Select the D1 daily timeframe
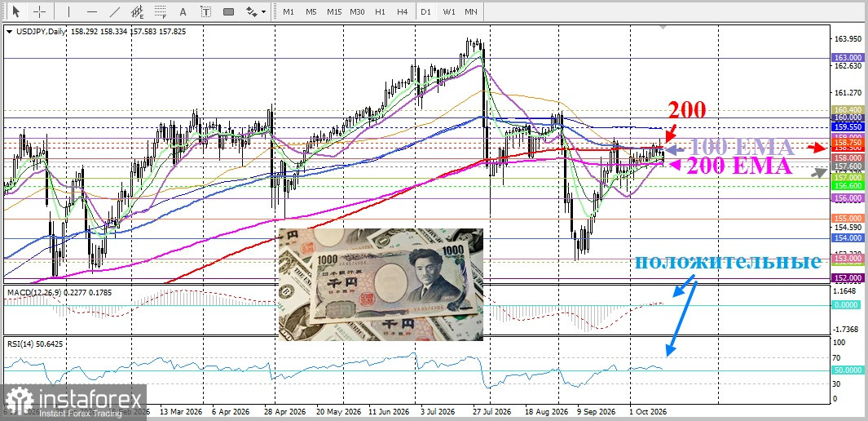The height and width of the screenshot is (421, 868). coord(425,11)
